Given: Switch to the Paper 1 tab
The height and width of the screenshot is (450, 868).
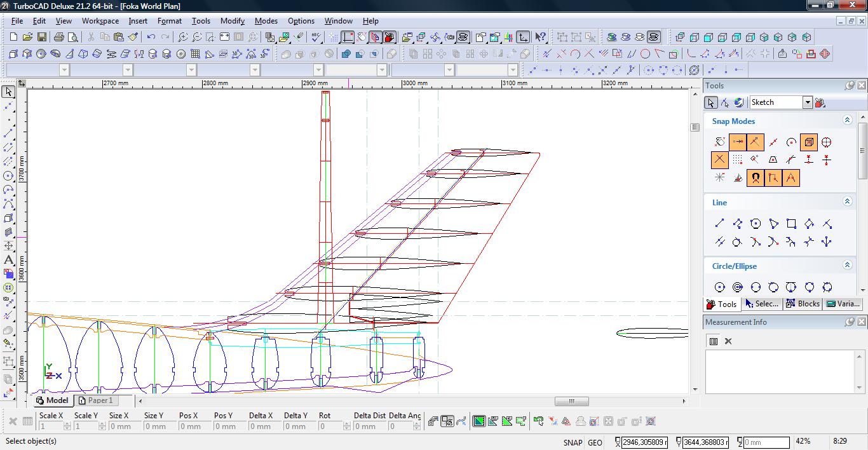Looking at the screenshot, I should 95,400.
